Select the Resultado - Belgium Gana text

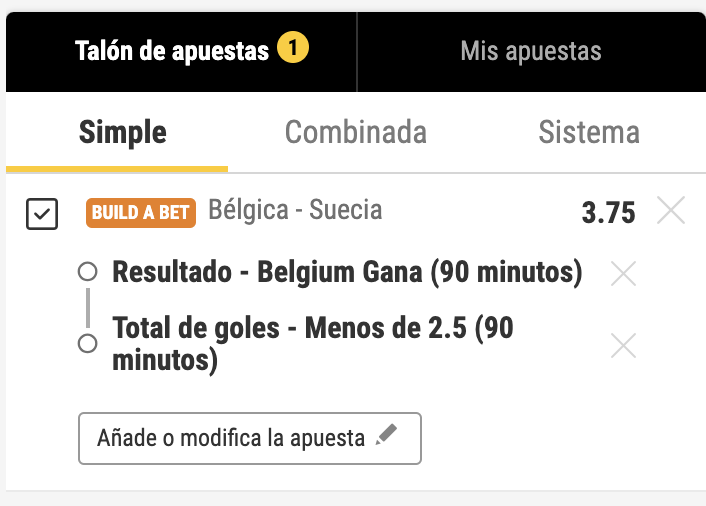click(x=347, y=272)
